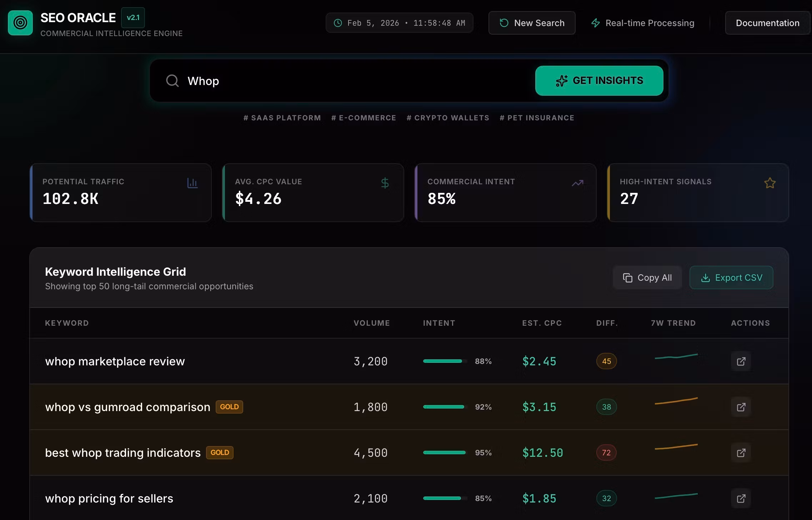Sort by the DIFF. column header

[x=607, y=323]
